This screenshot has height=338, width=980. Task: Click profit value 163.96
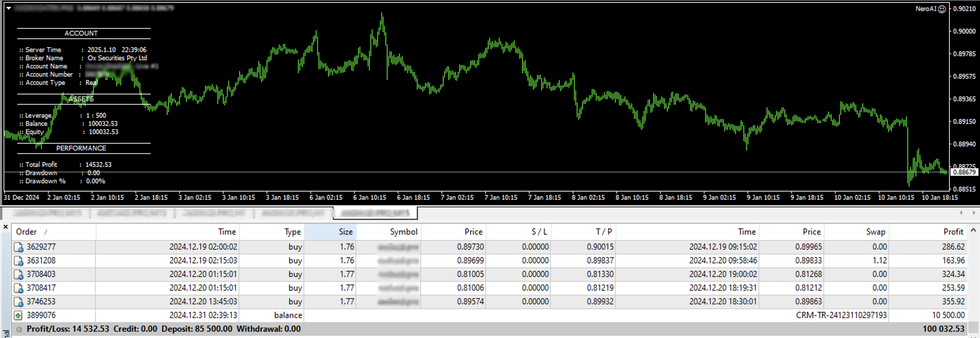pos(953,261)
